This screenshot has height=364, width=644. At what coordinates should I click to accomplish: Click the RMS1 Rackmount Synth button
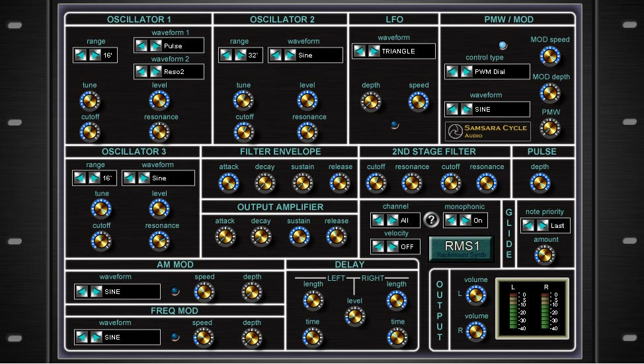pyautogui.click(x=462, y=248)
